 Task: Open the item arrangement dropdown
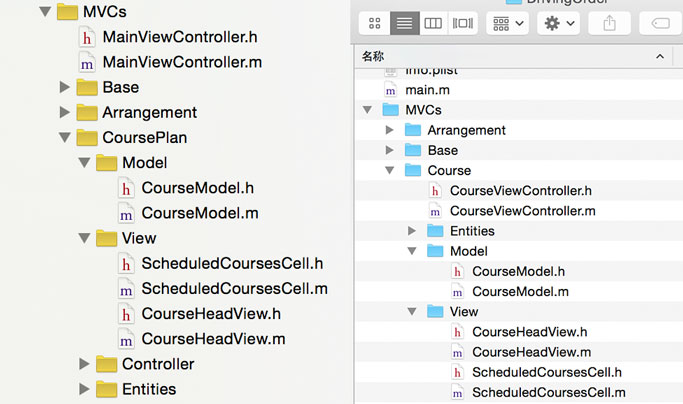[x=507, y=23]
